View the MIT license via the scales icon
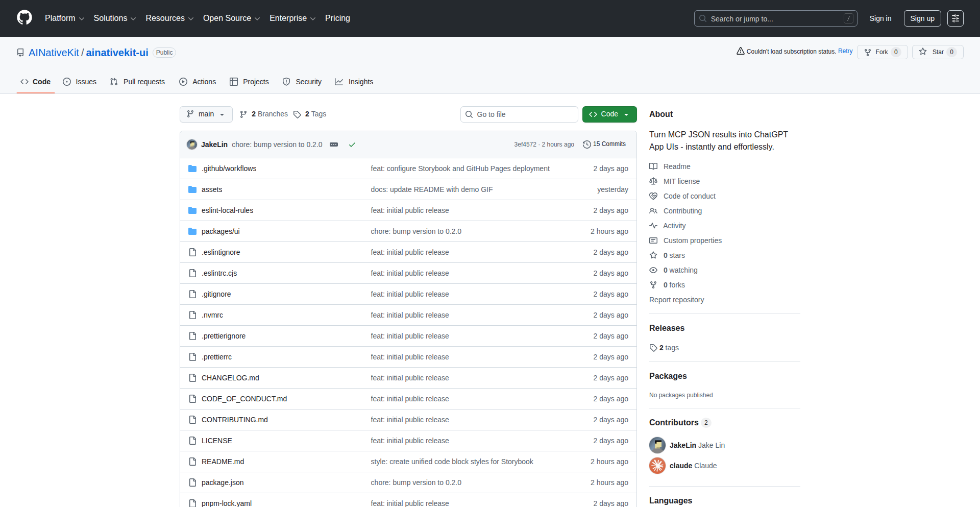980x507 pixels. [654, 181]
